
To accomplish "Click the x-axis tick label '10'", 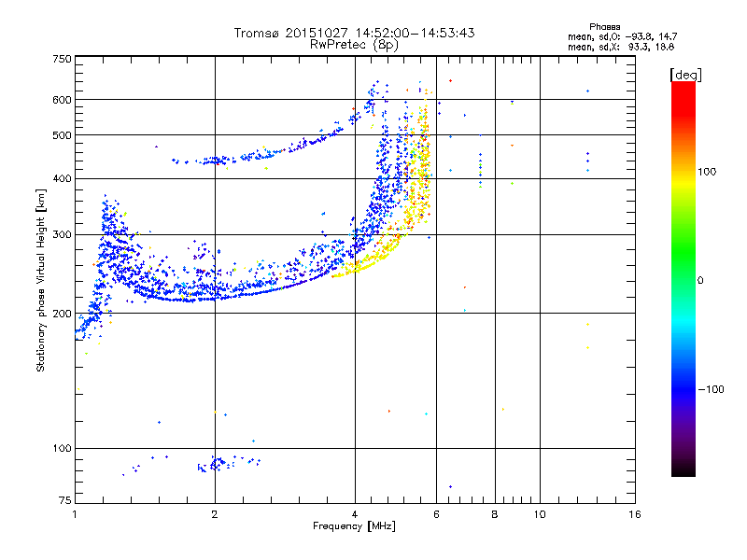I will pyautogui.click(x=540, y=514).
